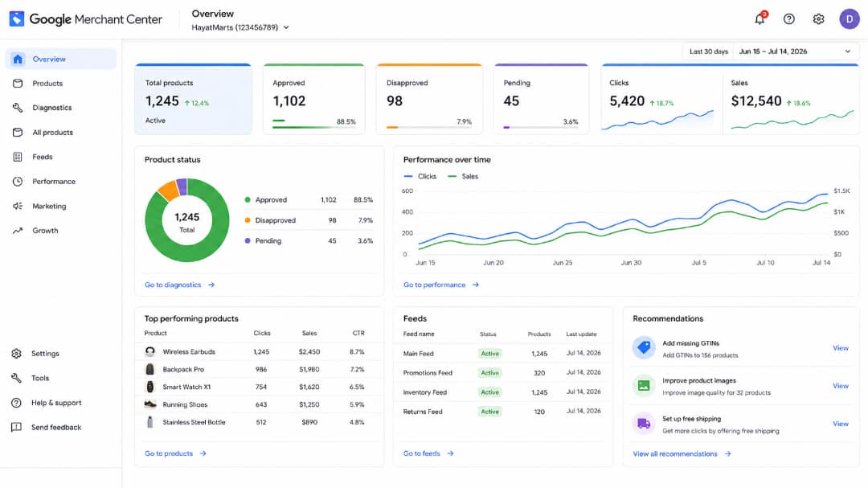Toggle the Clicks series in chart legend

(420, 176)
